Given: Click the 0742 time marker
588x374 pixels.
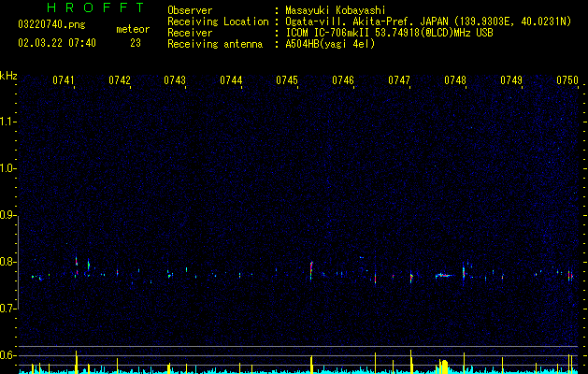Looking at the screenshot, I should tap(120, 80).
